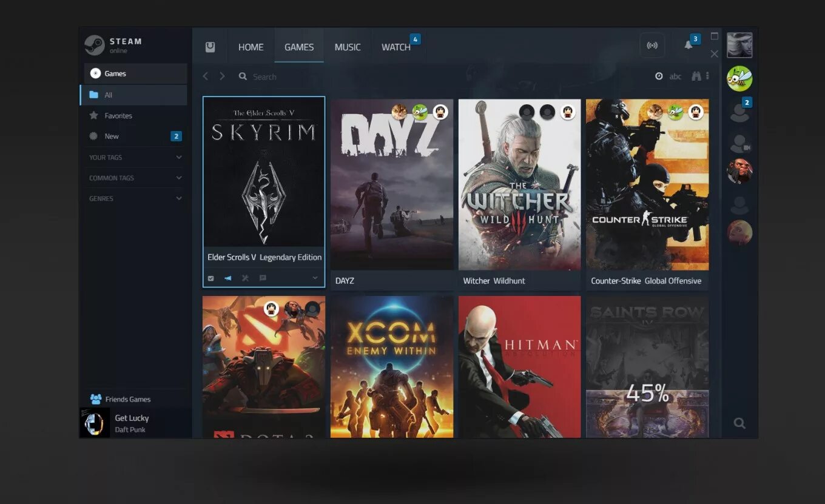The width and height of the screenshot is (825, 504).
Task: Open the friend silhouette with camera icon
Action: click(x=739, y=144)
